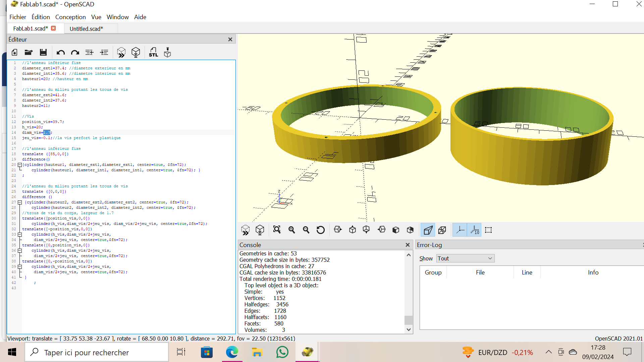Open the Aide menu
The width and height of the screenshot is (644, 362).
pos(140,17)
